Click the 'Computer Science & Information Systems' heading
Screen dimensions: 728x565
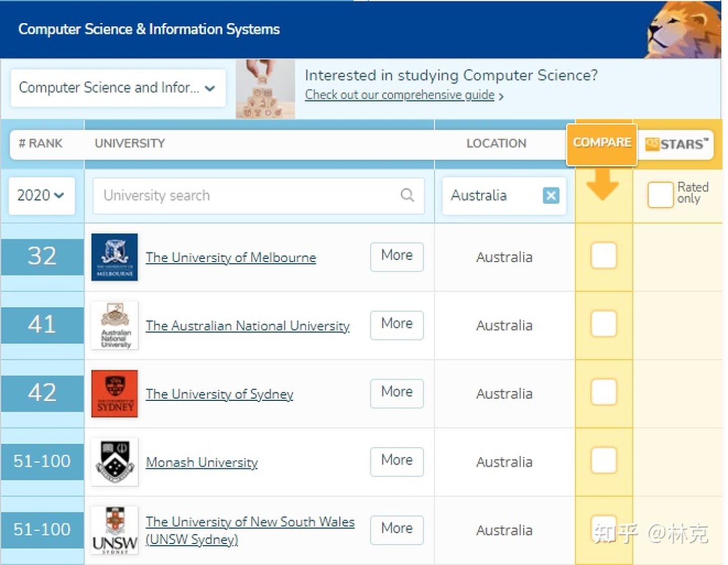(x=149, y=29)
